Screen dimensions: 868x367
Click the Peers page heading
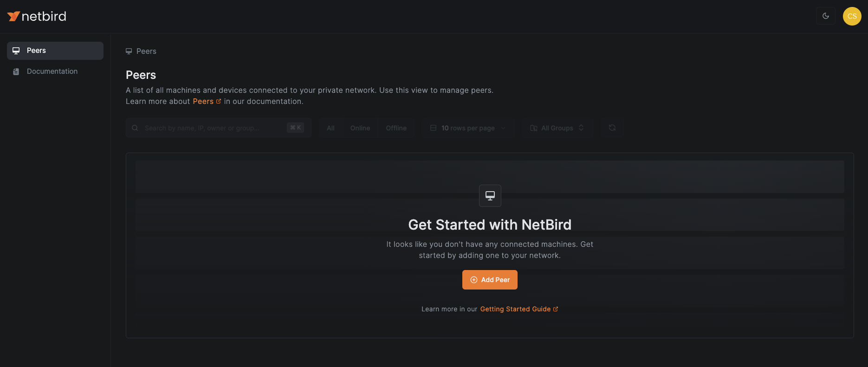(141, 75)
